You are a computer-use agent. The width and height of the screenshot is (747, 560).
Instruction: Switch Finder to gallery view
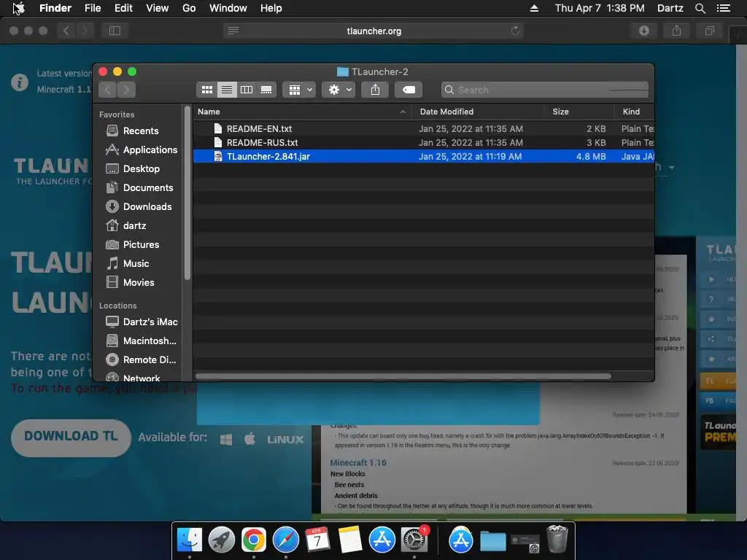[x=266, y=90]
